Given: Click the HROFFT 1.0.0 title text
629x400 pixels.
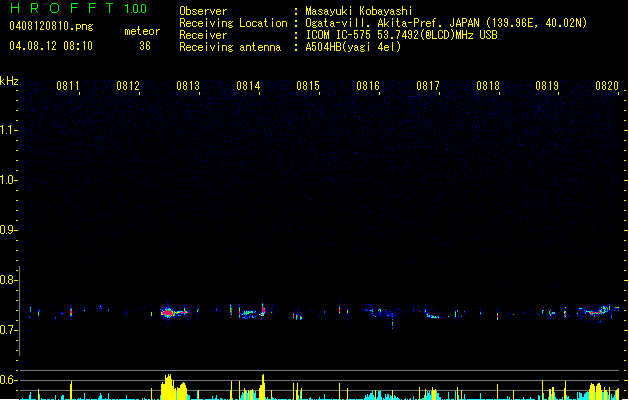Looking at the screenshot, I should [78, 8].
